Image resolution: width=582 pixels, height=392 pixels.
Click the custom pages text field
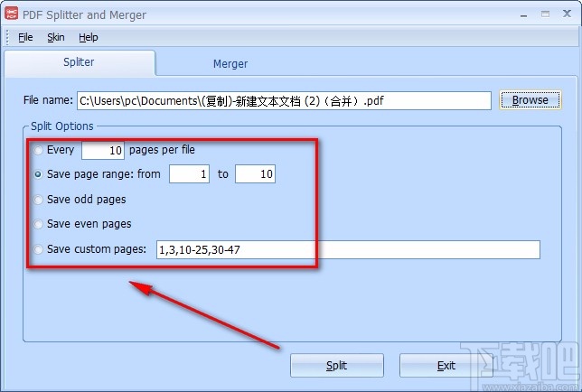click(348, 249)
